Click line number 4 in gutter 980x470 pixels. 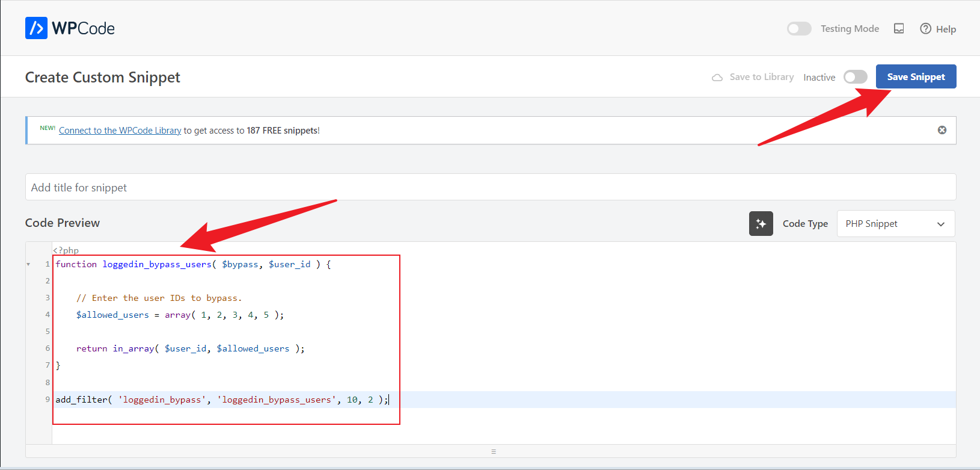(x=47, y=314)
